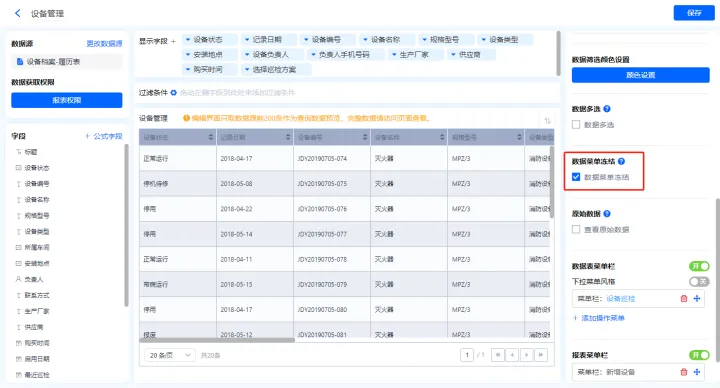Delete the 新增设备 menu bar entry
Viewport: 720px width, 388px height.
(684, 372)
